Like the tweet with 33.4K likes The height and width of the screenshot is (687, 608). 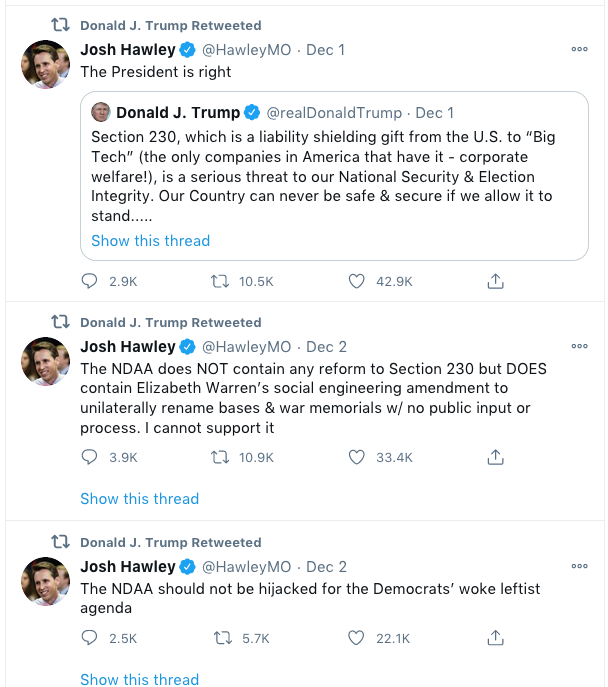coord(357,457)
